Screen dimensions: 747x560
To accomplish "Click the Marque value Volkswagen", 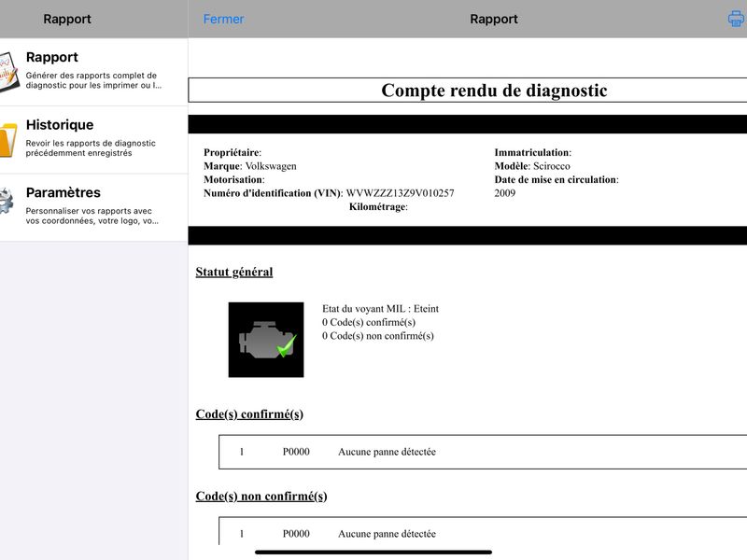I will (x=271, y=166).
